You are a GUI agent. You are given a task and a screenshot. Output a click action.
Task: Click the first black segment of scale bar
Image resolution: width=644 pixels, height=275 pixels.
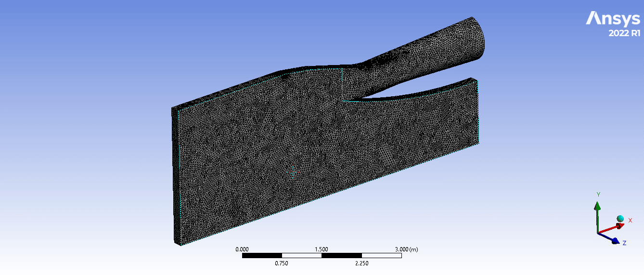(x=261, y=255)
